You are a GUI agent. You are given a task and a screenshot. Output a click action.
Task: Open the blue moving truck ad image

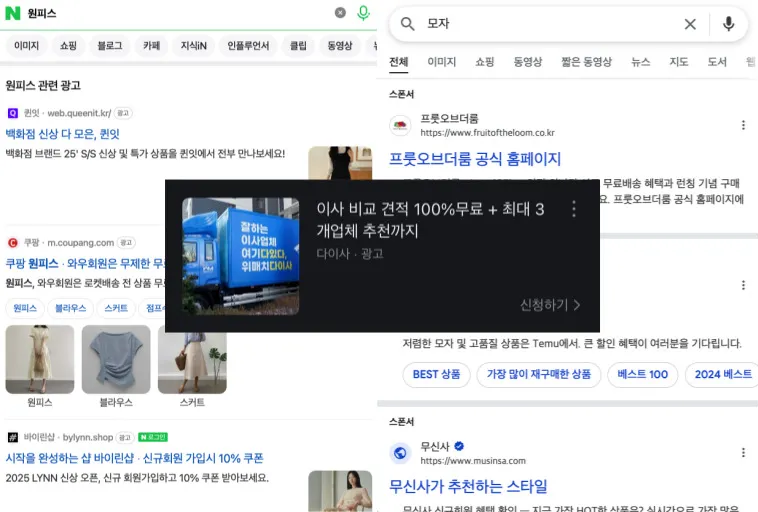pyautogui.click(x=241, y=256)
